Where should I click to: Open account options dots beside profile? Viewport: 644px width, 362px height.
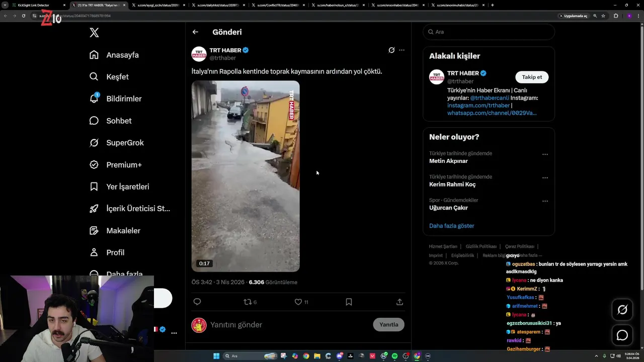(x=174, y=333)
